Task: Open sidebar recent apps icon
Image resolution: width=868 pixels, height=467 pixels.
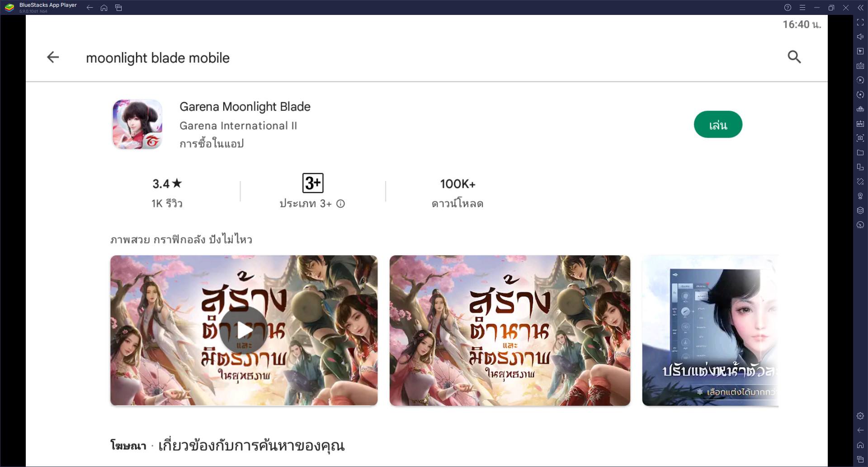Action: (x=860, y=459)
